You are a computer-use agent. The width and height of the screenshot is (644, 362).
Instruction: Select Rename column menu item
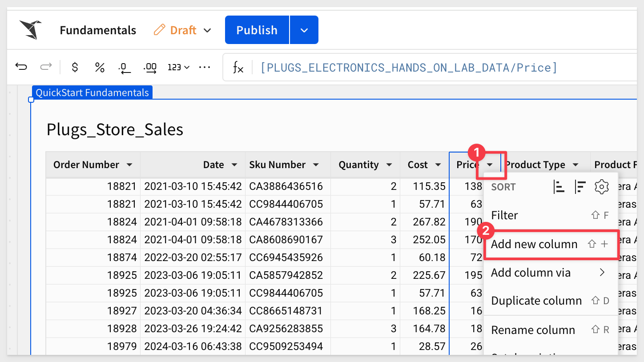click(551, 330)
